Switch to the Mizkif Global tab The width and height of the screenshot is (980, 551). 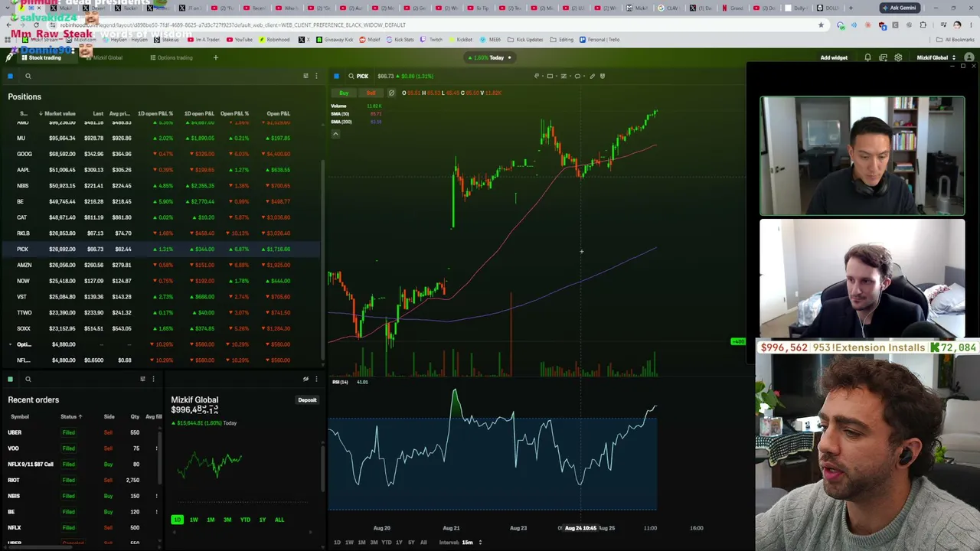click(x=103, y=57)
